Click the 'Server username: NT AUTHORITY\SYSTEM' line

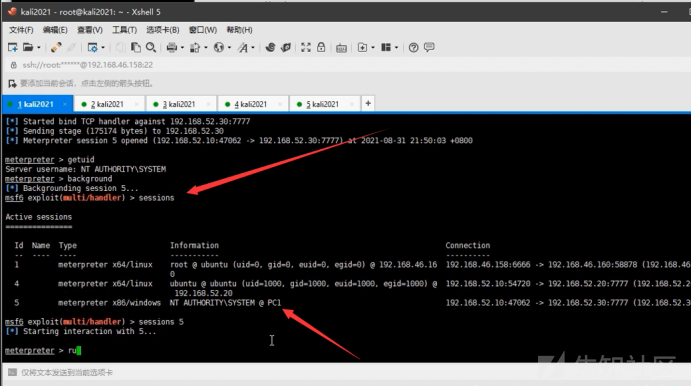click(86, 169)
